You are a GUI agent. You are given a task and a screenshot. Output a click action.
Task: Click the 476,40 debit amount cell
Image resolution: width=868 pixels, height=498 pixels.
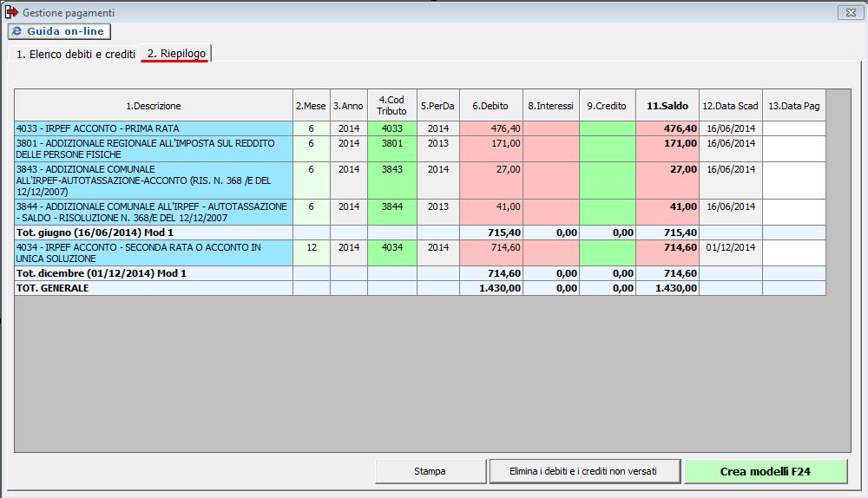point(490,128)
